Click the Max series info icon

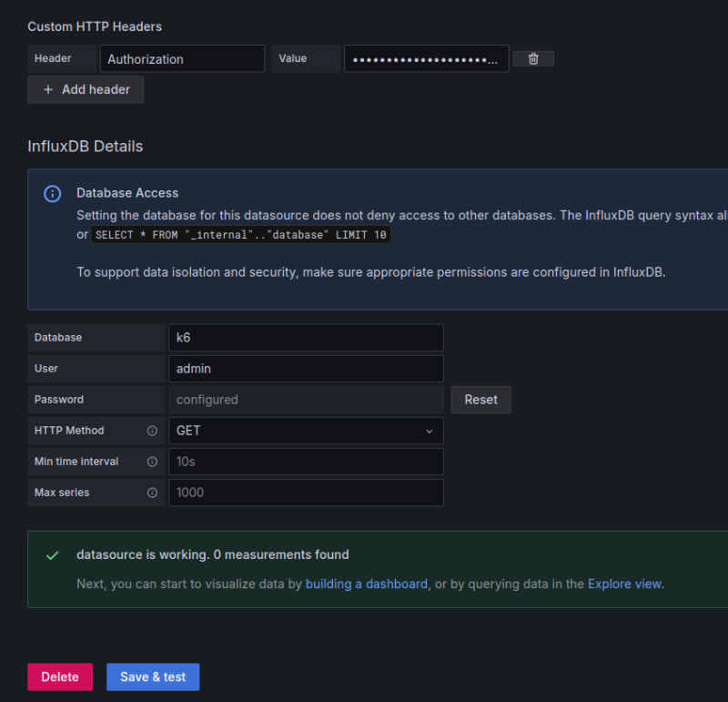[x=152, y=493]
